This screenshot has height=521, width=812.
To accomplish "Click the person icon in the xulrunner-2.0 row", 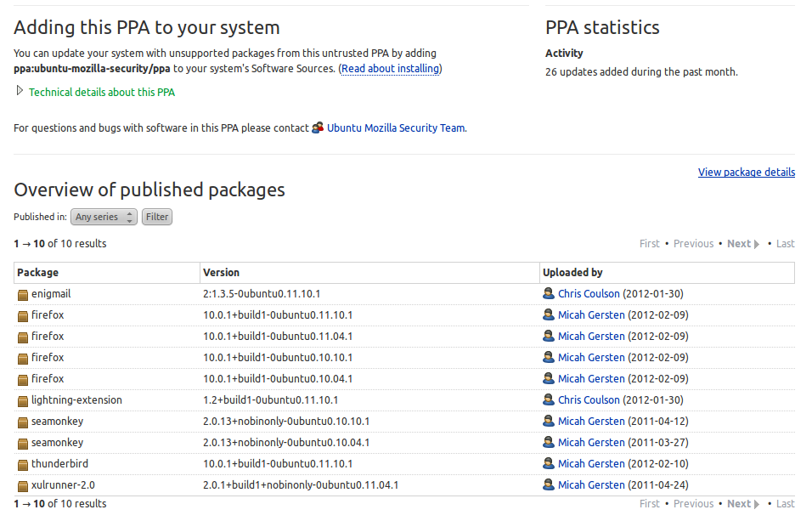I will (549, 484).
